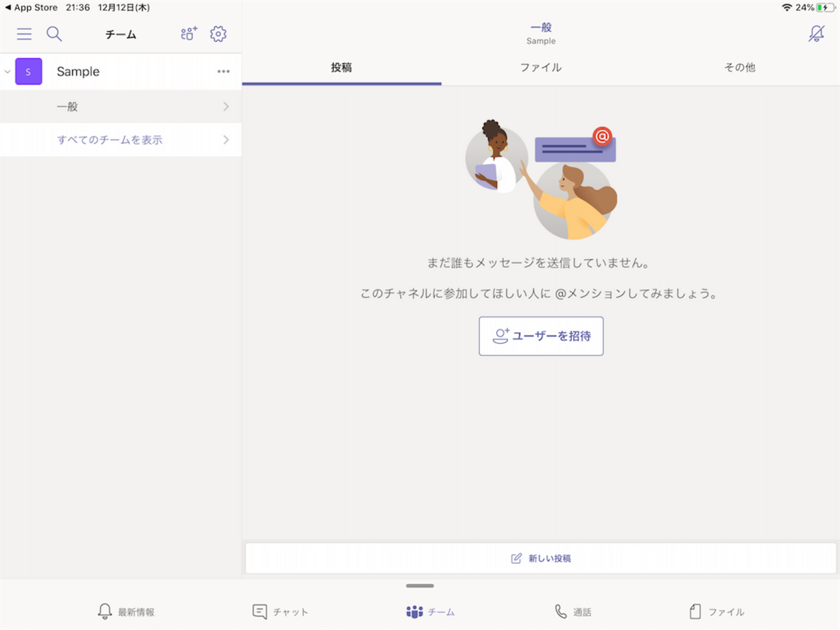Tap the clock showing 21:36
The height and width of the screenshot is (630, 840).
coord(78,8)
